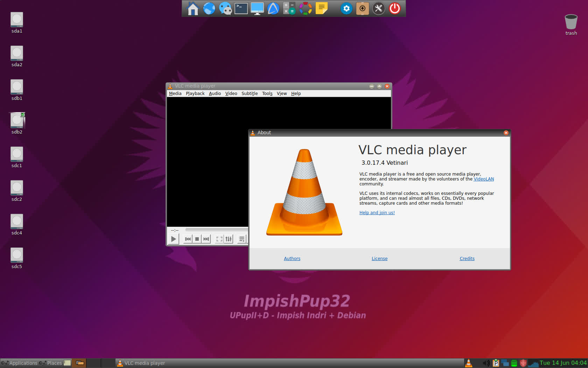
Task: Toggle the playlist icon in VLC
Action: [242, 239]
